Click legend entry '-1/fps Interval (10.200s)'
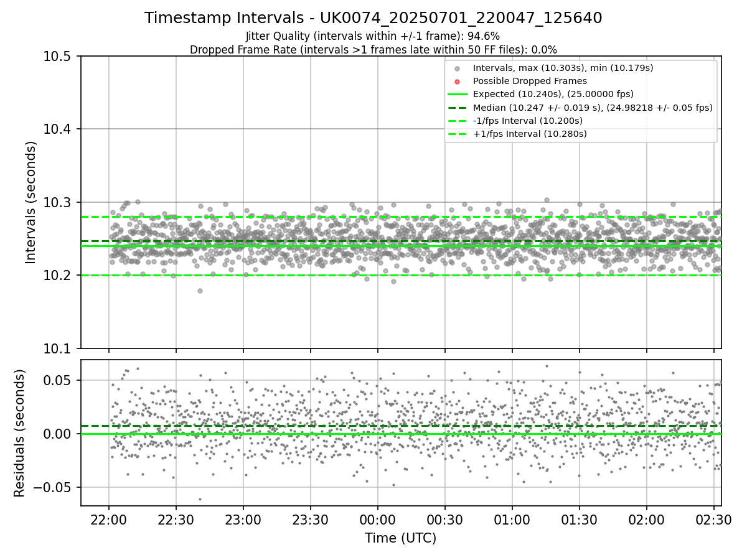The width and height of the screenshot is (747, 560). tap(528, 121)
